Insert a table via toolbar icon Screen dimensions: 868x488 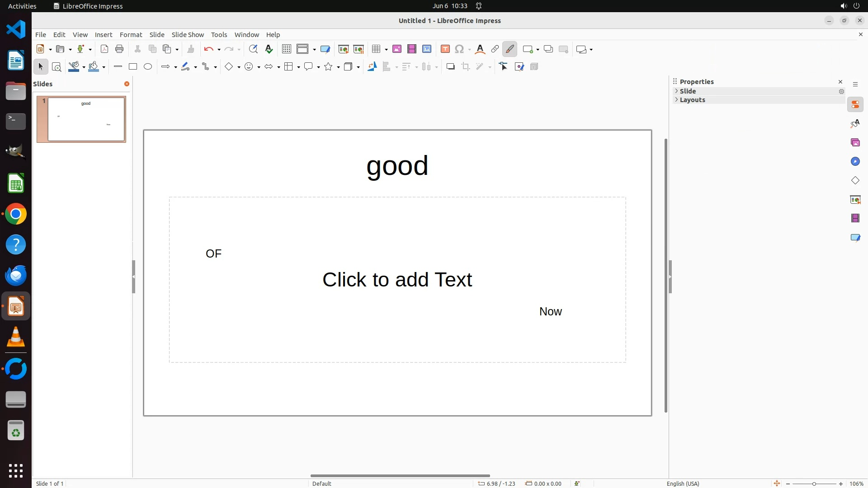(x=376, y=49)
